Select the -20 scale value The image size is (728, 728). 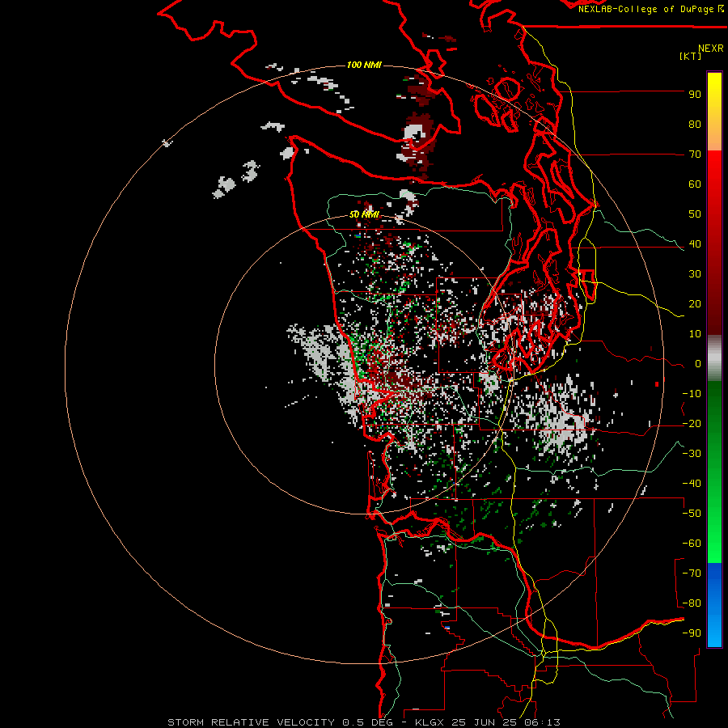tap(692, 424)
